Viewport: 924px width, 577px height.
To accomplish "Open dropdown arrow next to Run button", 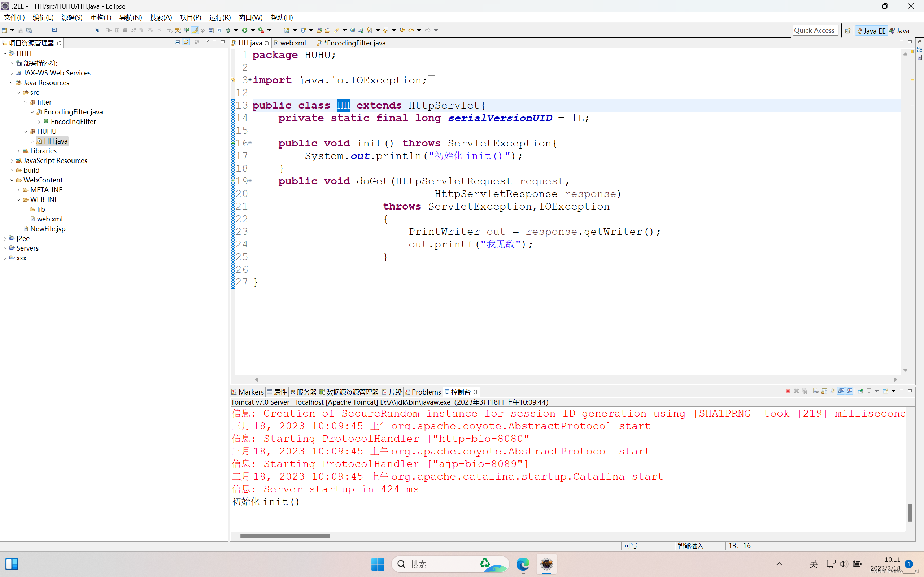I will [253, 30].
